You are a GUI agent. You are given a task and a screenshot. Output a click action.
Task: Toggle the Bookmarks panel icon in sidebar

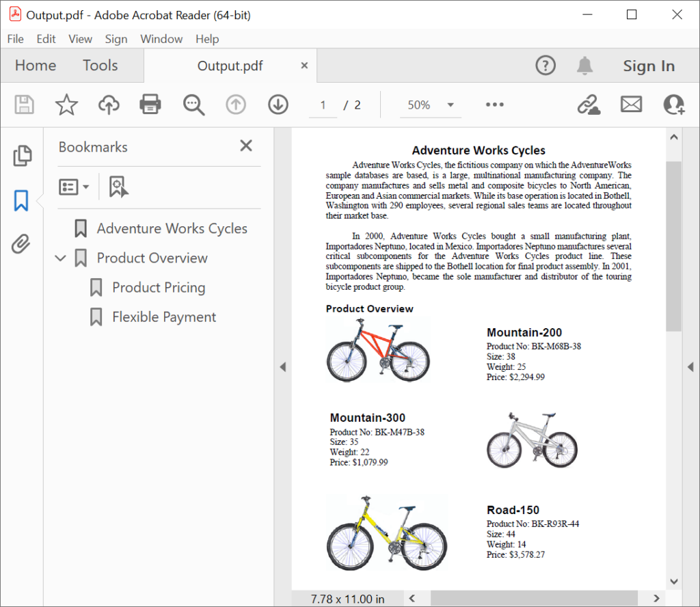[x=22, y=200]
